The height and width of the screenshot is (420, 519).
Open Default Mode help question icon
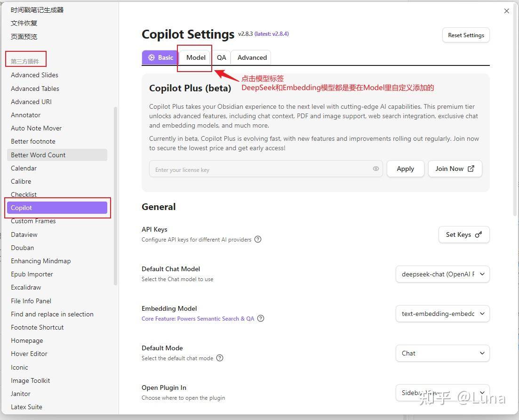pos(220,358)
